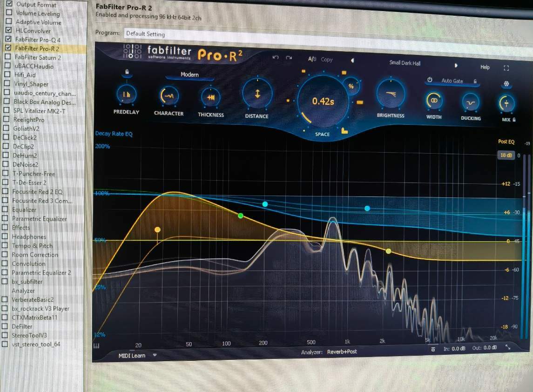This screenshot has height=392, width=533.
Task: Click the Copy button
Action: (327, 60)
